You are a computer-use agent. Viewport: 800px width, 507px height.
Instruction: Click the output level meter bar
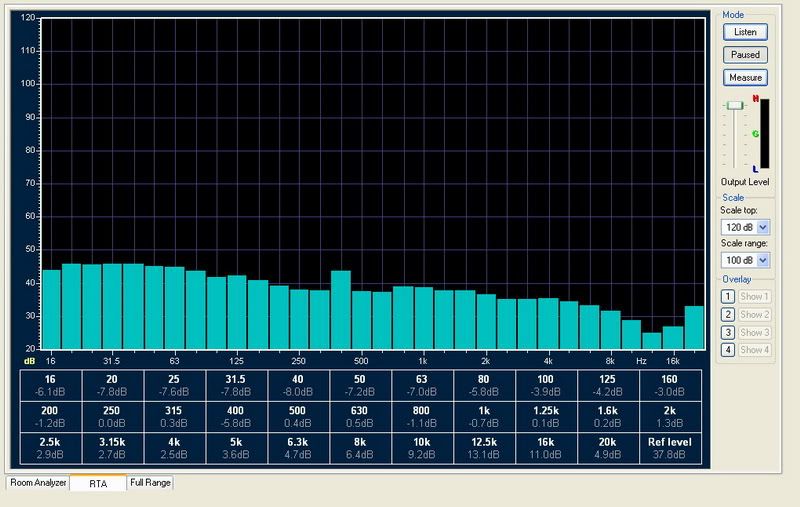[x=764, y=135]
